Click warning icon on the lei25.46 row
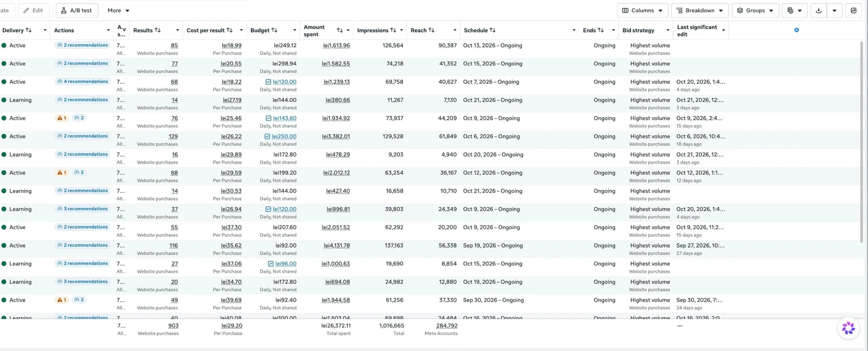The width and height of the screenshot is (868, 351). point(60,118)
